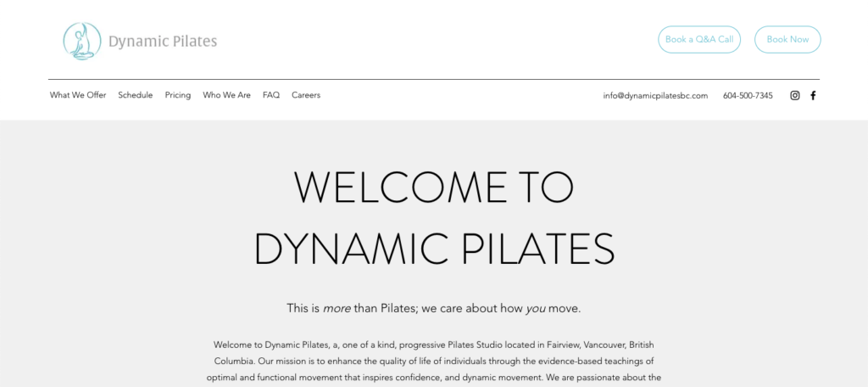Screen dimensions: 868x387
Task: Click the italic word "more" in tagline
Action: pos(337,308)
